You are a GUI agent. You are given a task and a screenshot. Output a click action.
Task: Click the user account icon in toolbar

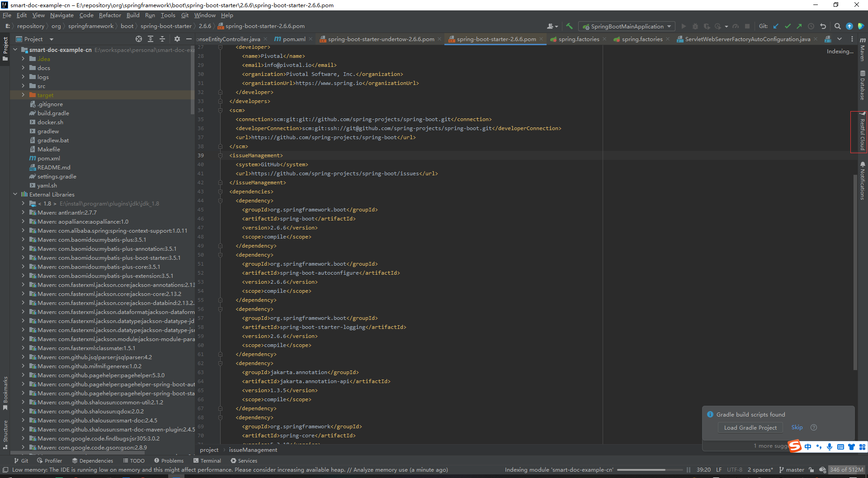tap(552, 26)
